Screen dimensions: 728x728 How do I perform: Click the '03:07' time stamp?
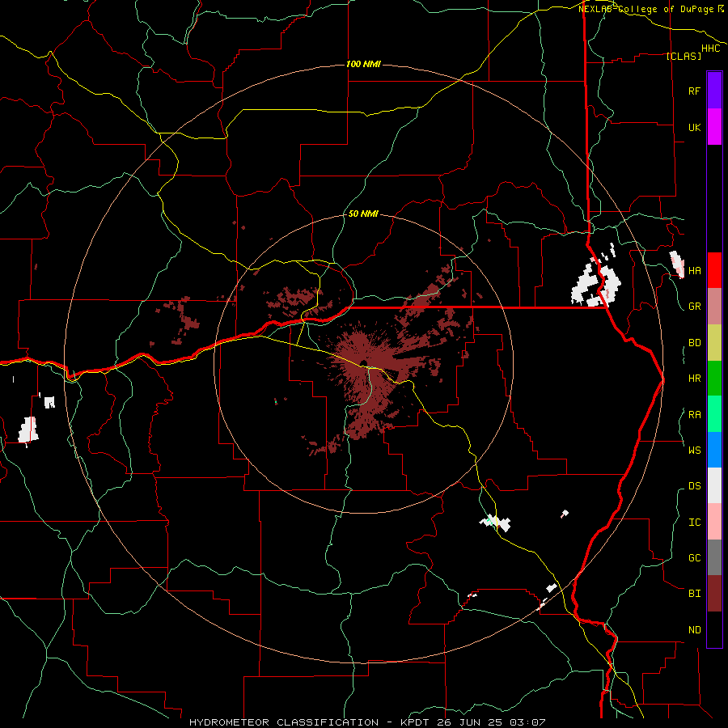527,722
